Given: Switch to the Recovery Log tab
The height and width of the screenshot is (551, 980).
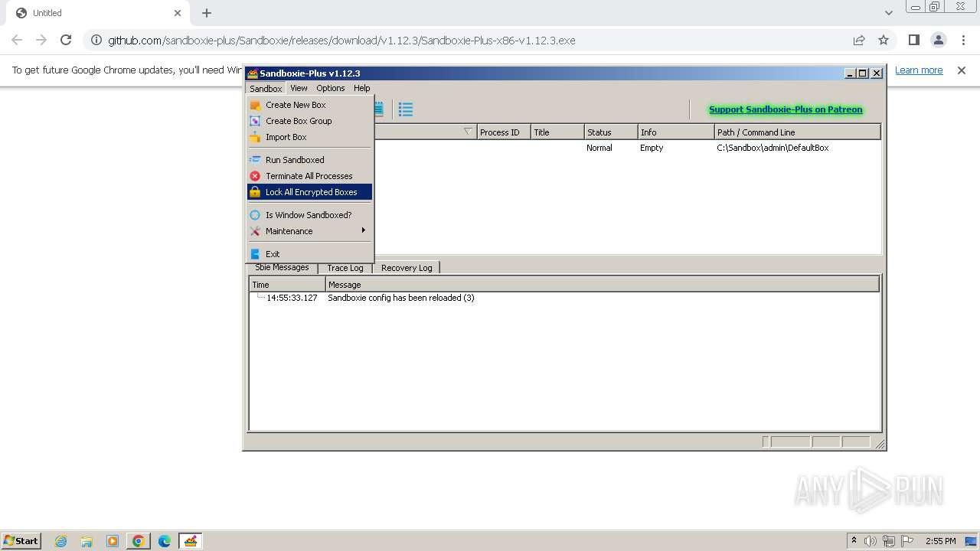Looking at the screenshot, I should [407, 268].
